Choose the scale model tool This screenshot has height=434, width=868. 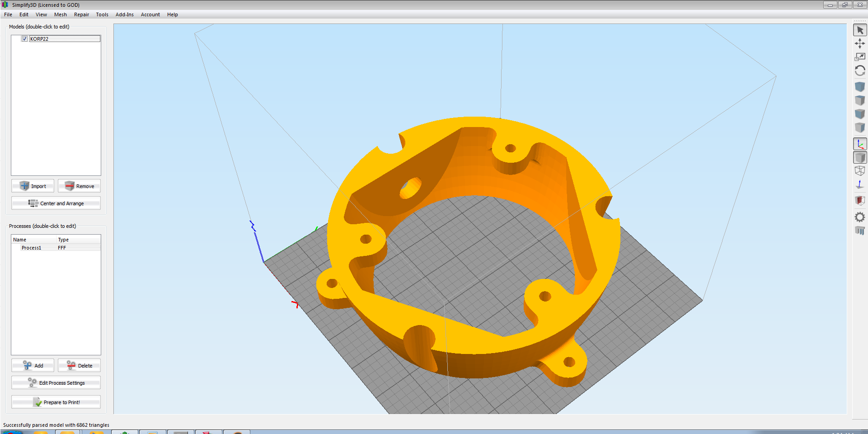[860, 57]
